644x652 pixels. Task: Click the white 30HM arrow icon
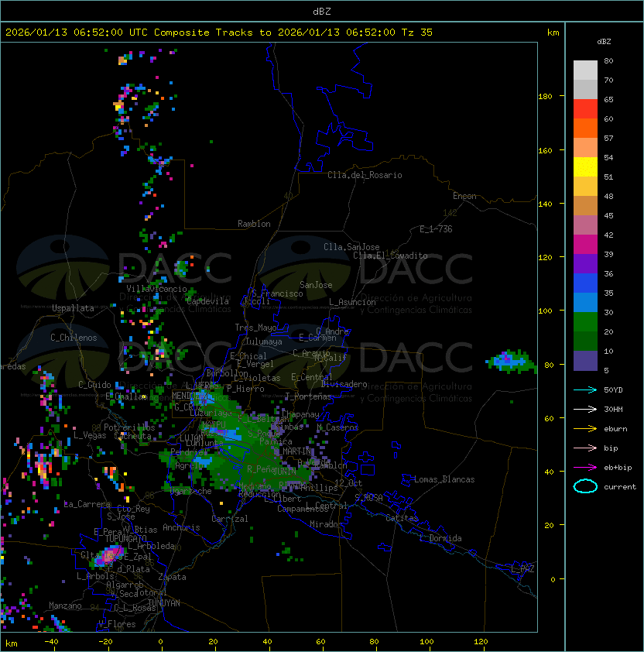click(x=585, y=409)
